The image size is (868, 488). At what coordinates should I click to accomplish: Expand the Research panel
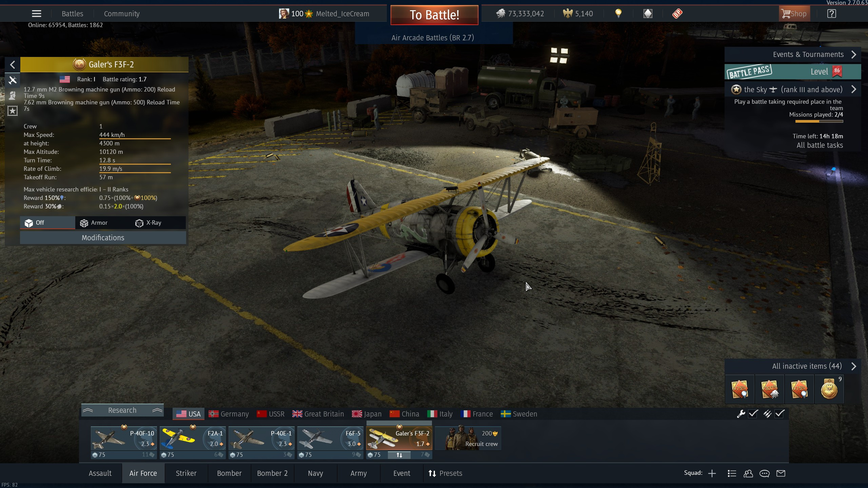(x=122, y=410)
